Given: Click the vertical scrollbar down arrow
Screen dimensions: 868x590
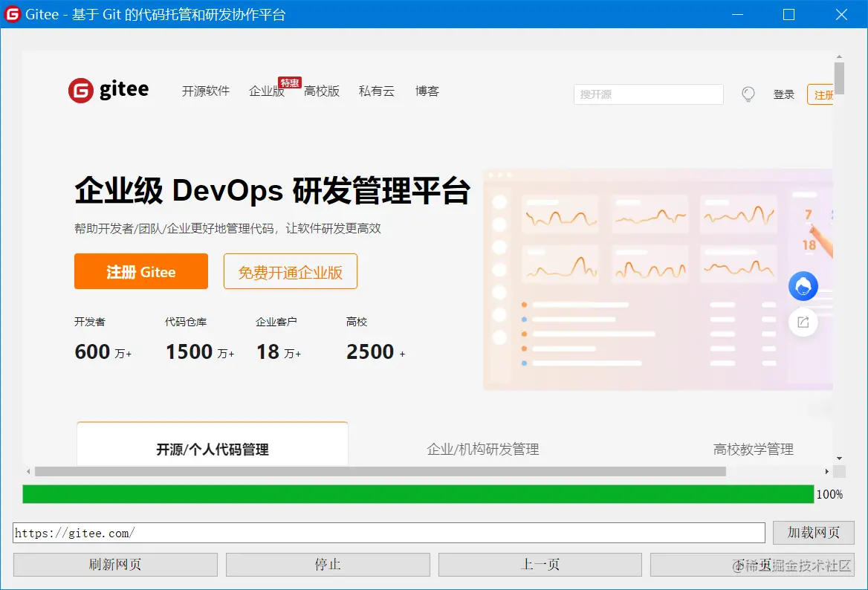Looking at the screenshot, I should [839, 458].
